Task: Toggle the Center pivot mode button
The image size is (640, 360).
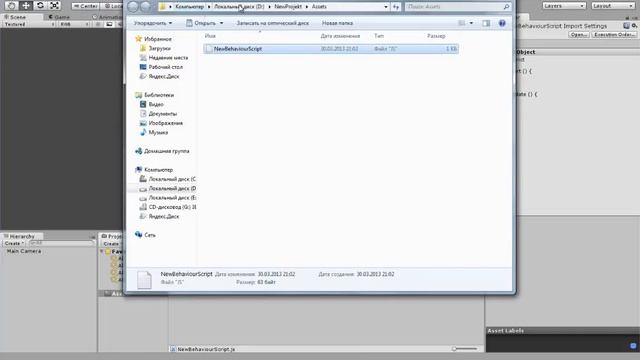Action: [85, 6]
